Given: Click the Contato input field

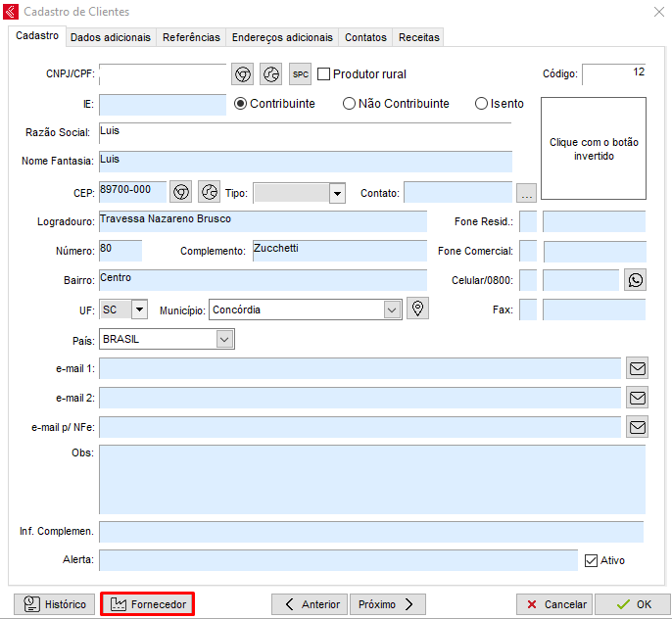Looking at the screenshot, I should pyautogui.click(x=458, y=192).
